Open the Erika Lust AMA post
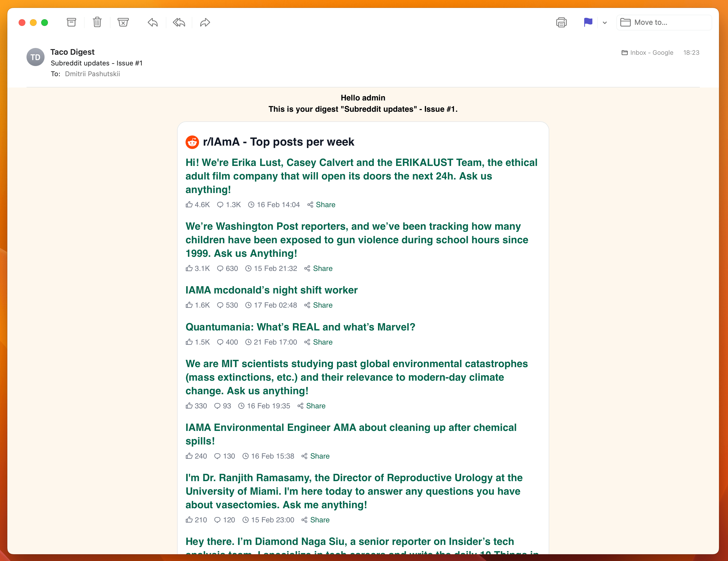Viewport: 728px width, 561px height. (361, 176)
